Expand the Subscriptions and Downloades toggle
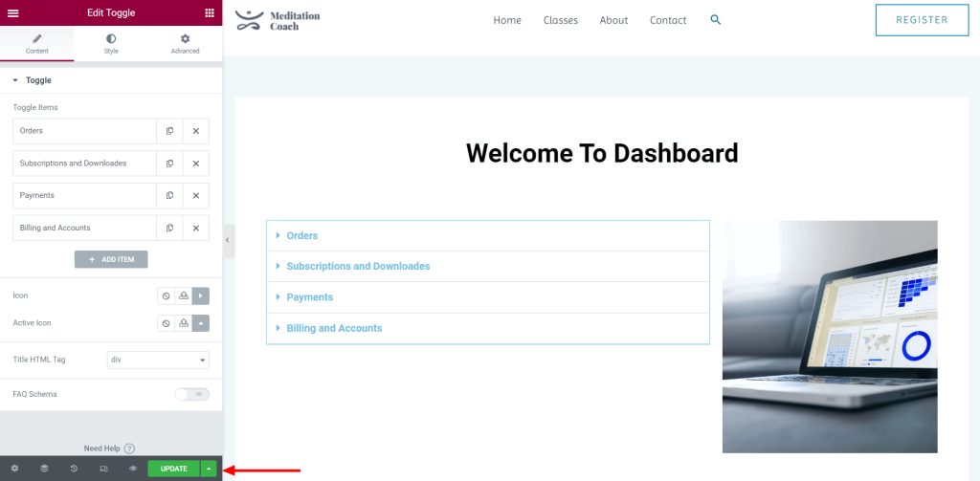Viewport: 980px width, 481px height. pos(358,267)
